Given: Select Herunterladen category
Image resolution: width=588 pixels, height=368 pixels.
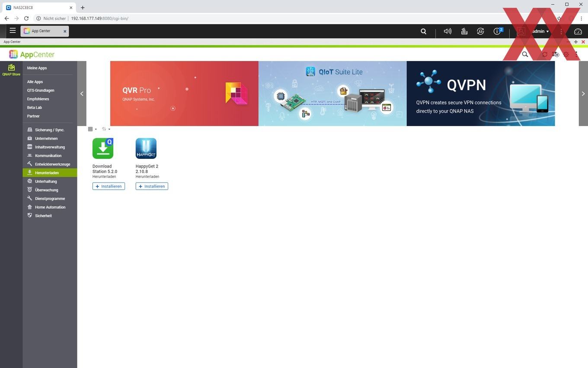Looking at the screenshot, I should coord(50,173).
